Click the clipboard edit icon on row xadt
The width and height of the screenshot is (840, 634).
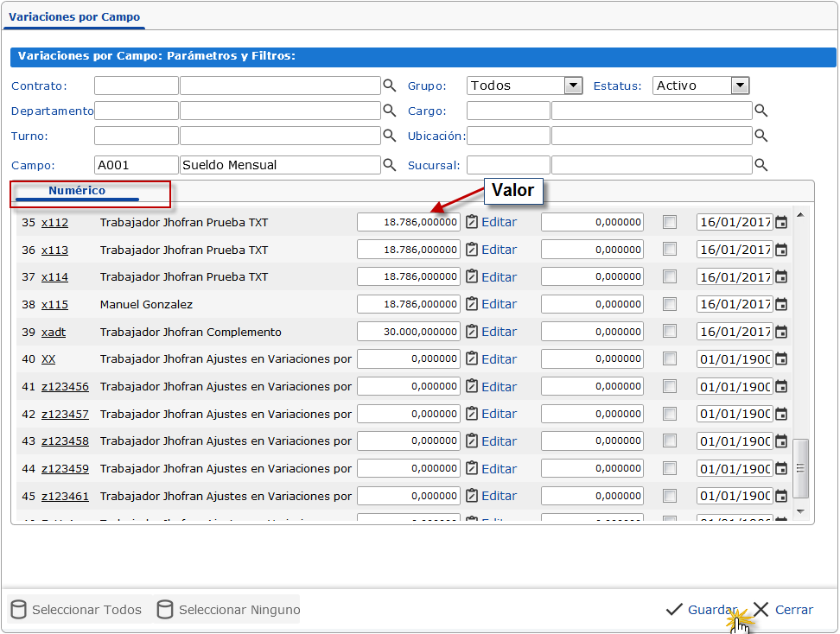pos(472,332)
